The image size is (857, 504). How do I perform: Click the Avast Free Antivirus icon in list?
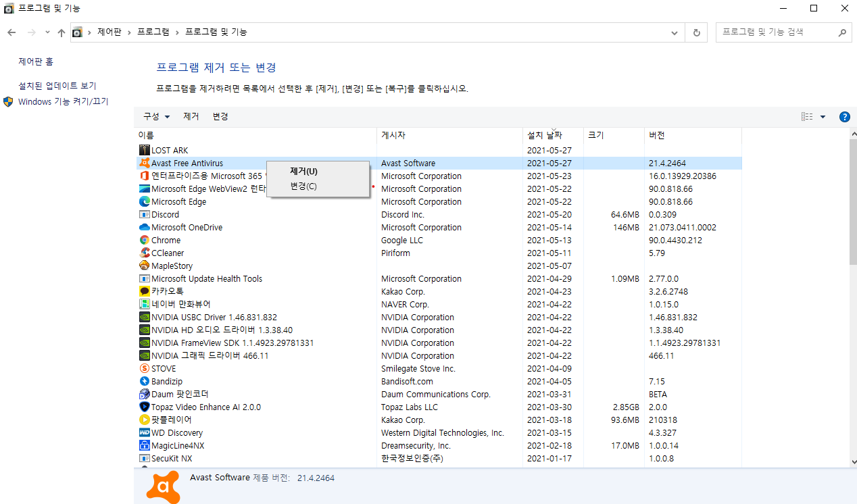(x=144, y=163)
